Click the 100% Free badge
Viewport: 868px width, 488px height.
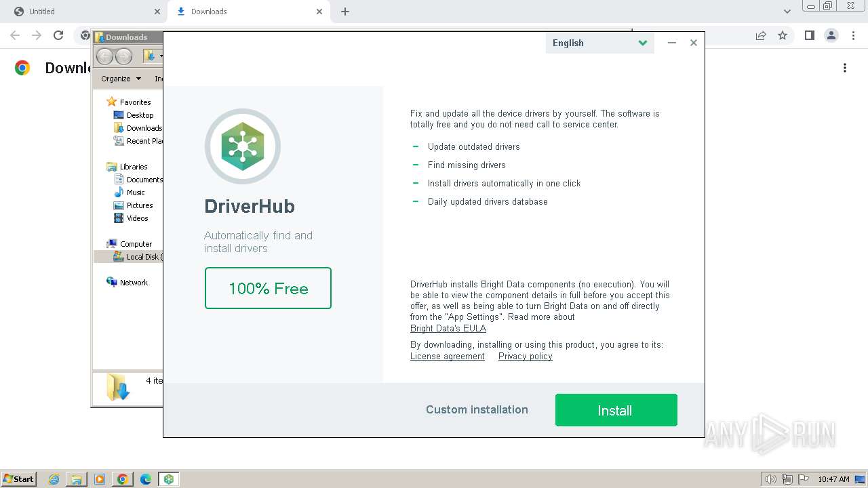coord(268,288)
